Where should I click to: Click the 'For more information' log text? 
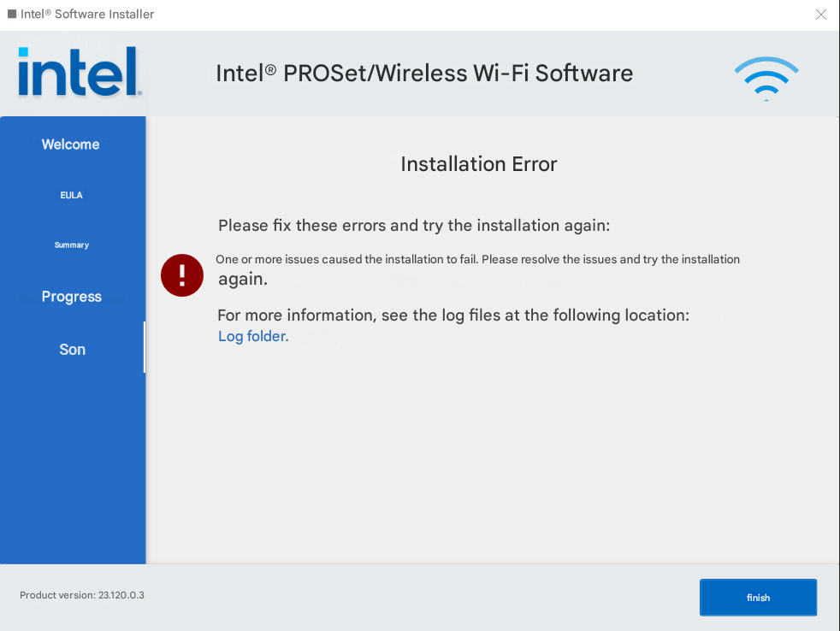pyautogui.click(x=453, y=315)
